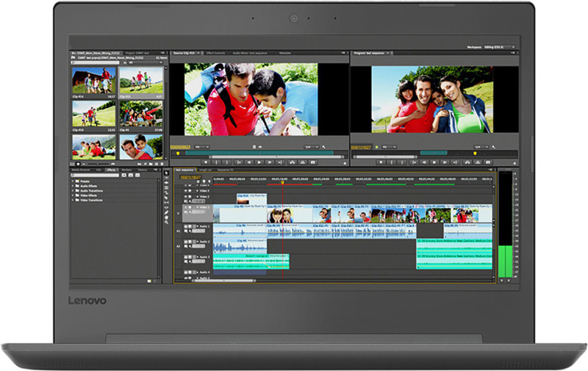Click the Source monitor time scrubber bar
588x371 pixels.
pos(257,154)
